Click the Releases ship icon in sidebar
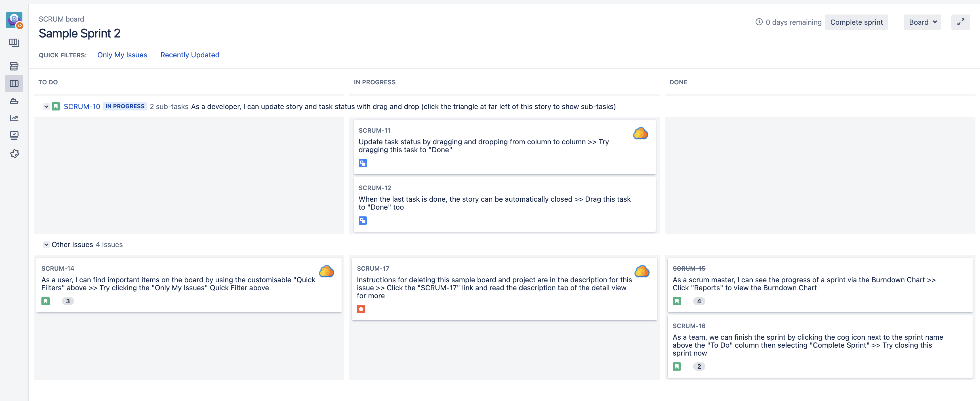The image size is (980, 401). tap(14, 101)
